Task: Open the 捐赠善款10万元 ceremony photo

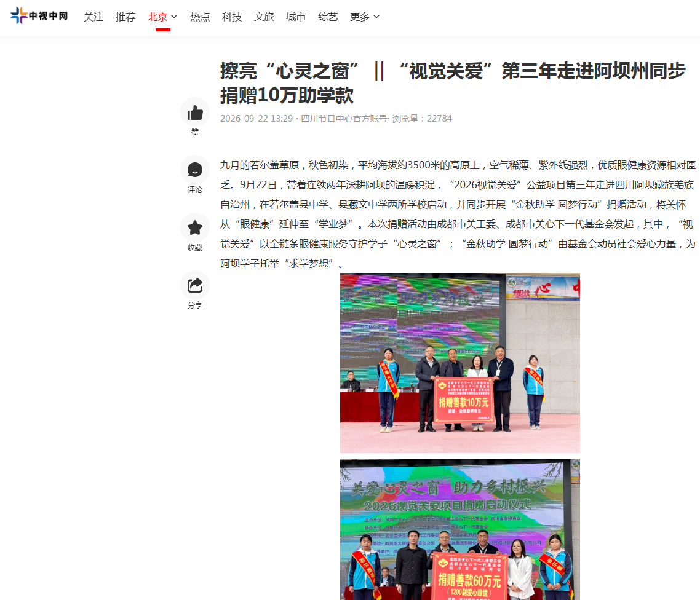Action: [x=460, y=363]
